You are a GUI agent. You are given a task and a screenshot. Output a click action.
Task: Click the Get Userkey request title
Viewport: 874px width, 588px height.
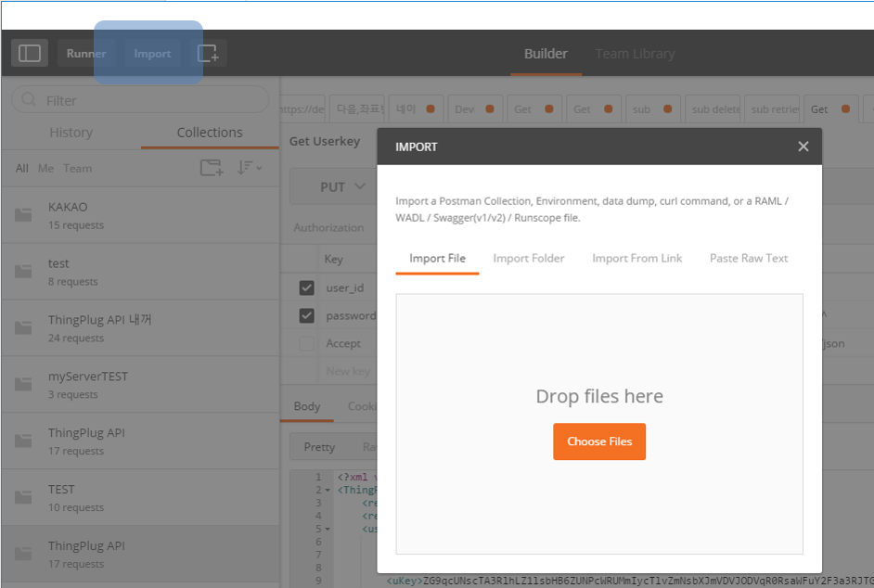pos(325,142)
